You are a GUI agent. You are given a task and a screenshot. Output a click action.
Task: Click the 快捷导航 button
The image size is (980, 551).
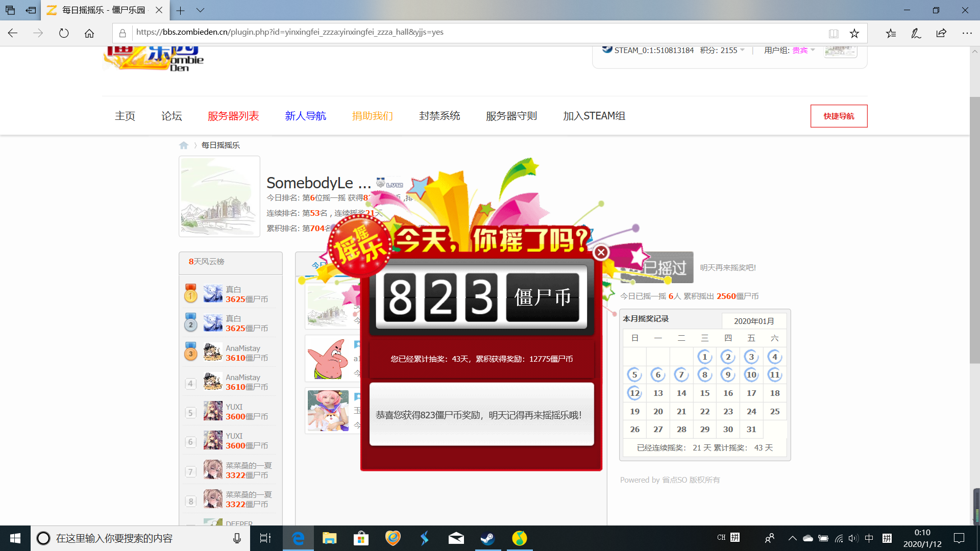839,116
